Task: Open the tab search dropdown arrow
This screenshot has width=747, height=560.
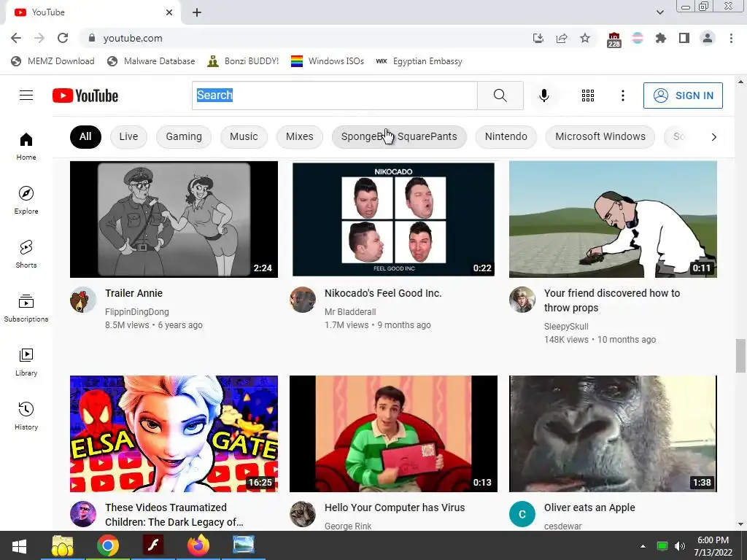Action: pyautogui.click(x=660, y=12)
